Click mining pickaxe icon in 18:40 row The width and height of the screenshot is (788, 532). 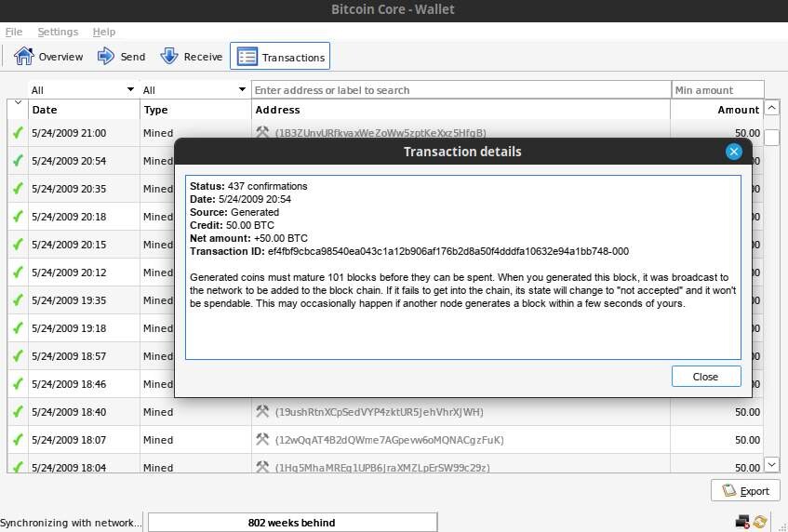click(x=262, y=411)
